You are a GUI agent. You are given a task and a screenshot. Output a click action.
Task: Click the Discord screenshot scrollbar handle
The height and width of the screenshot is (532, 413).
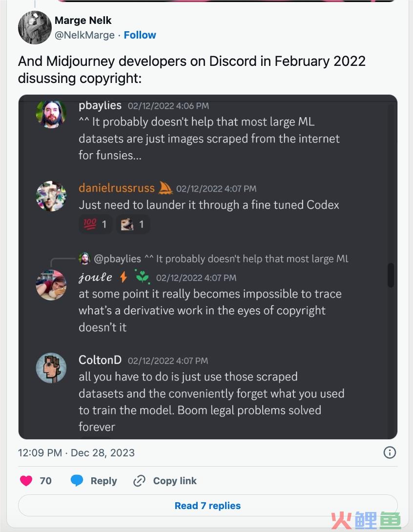[391, 275]
